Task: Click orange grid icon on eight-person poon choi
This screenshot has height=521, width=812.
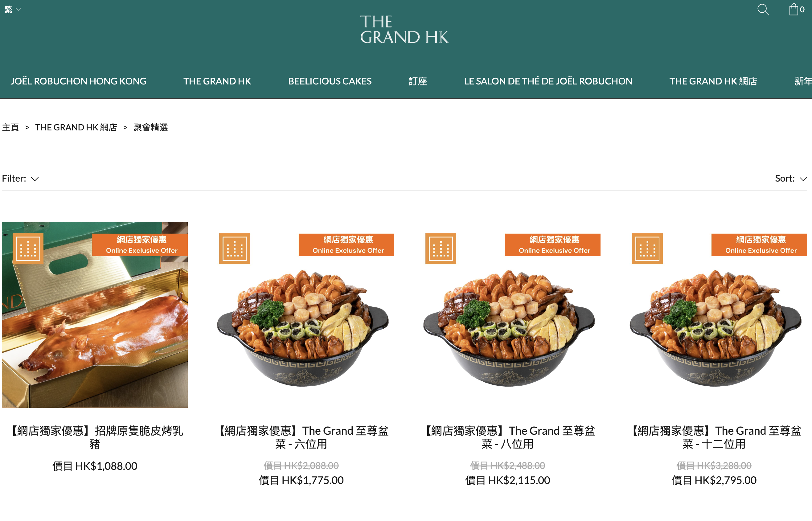Action: pos(441,248)
